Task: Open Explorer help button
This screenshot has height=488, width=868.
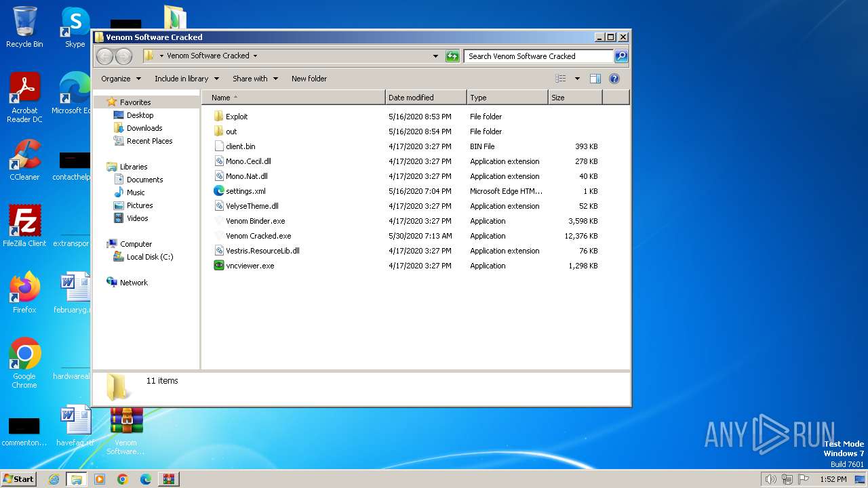Action: click(614, 79)
